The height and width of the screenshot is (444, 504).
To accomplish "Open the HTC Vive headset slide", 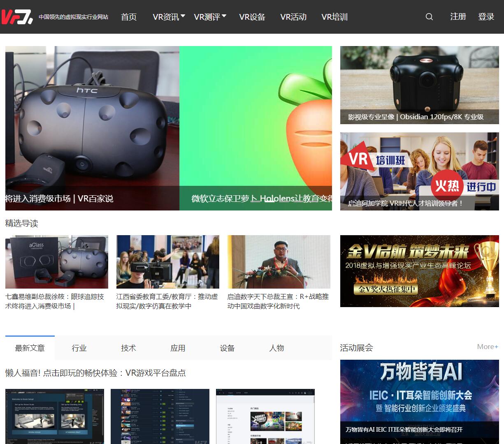I will click(92, 128).
